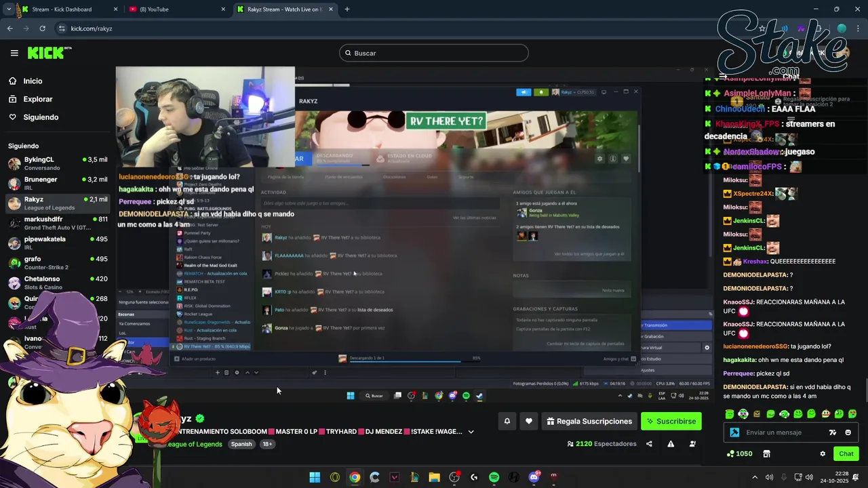Click the Buscar search field
Viewport: 868px width, 488px height.
click(434, 53)
